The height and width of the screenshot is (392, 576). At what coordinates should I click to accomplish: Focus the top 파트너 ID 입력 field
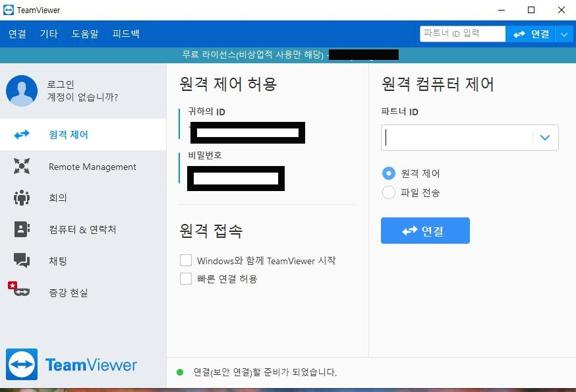(463, 34)
